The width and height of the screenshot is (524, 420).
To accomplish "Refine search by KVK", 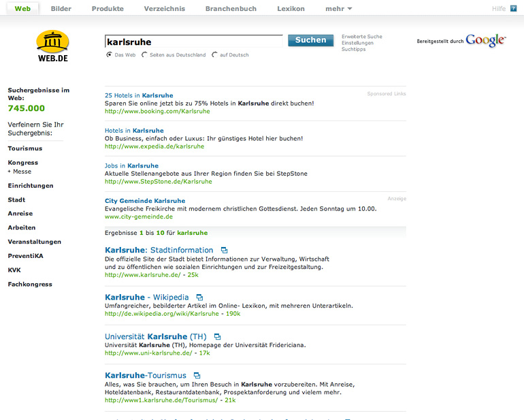I will pyautogui.click(x=14, y=270).
